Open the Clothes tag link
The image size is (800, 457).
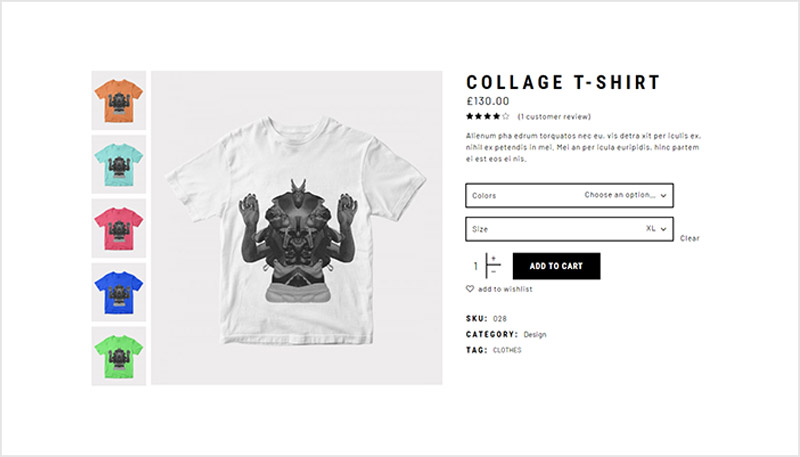[x=507, y=350]
